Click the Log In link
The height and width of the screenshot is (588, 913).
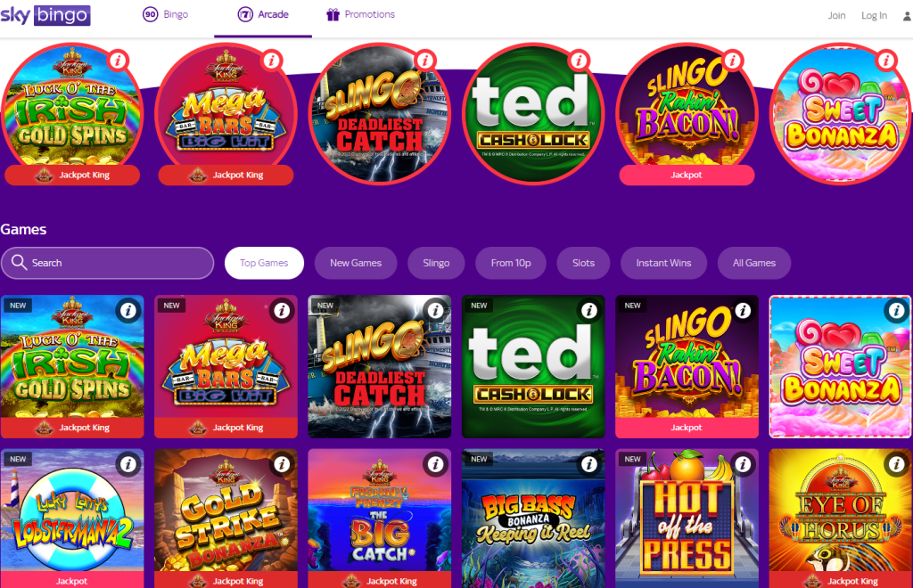(x=874, y=16)
